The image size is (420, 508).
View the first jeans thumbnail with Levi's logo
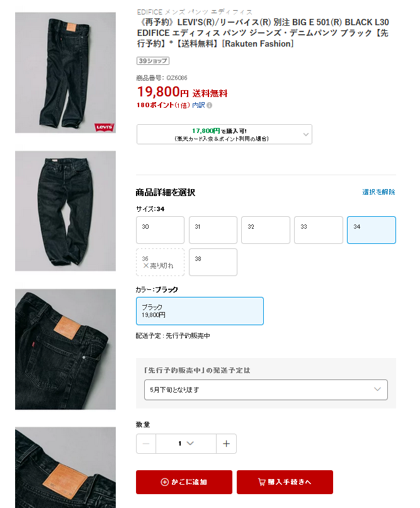[65, 72]
